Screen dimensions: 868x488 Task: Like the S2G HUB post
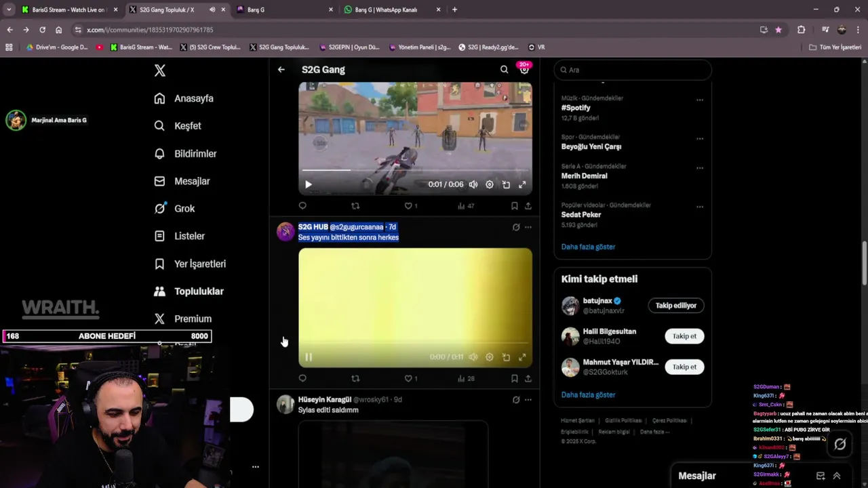pos(411,378)
